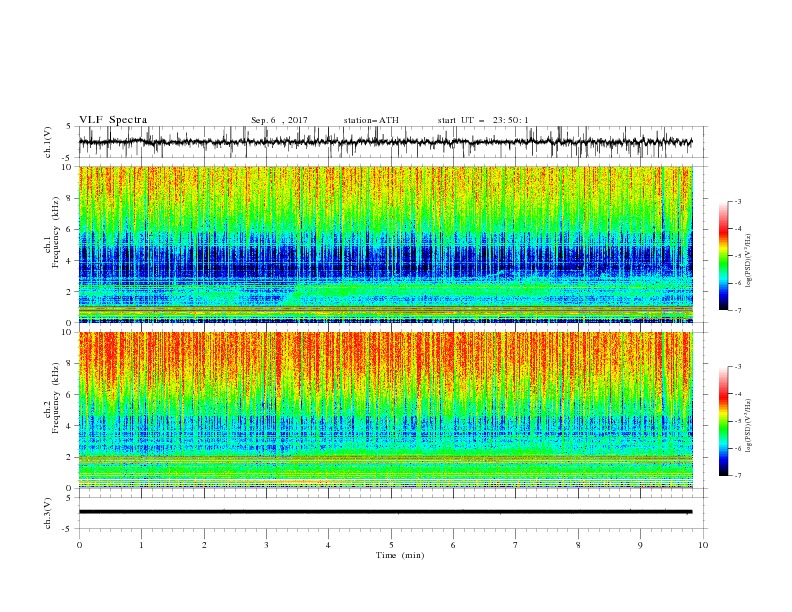Click the ch.2 "Frequency (kHz)" axis label
Viewport: 792px width, 612px height.
(56, 398)
